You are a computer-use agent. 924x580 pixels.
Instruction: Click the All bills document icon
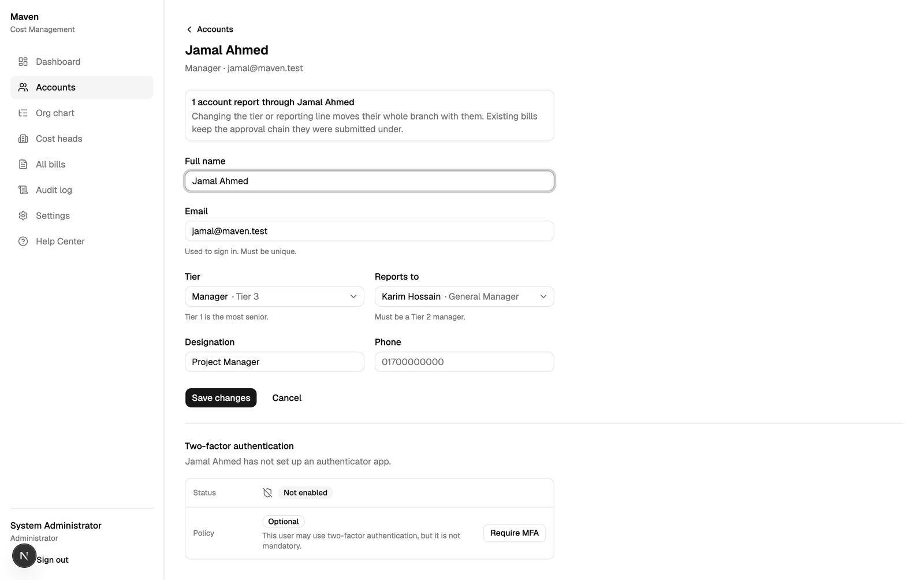tap(23, 165)
